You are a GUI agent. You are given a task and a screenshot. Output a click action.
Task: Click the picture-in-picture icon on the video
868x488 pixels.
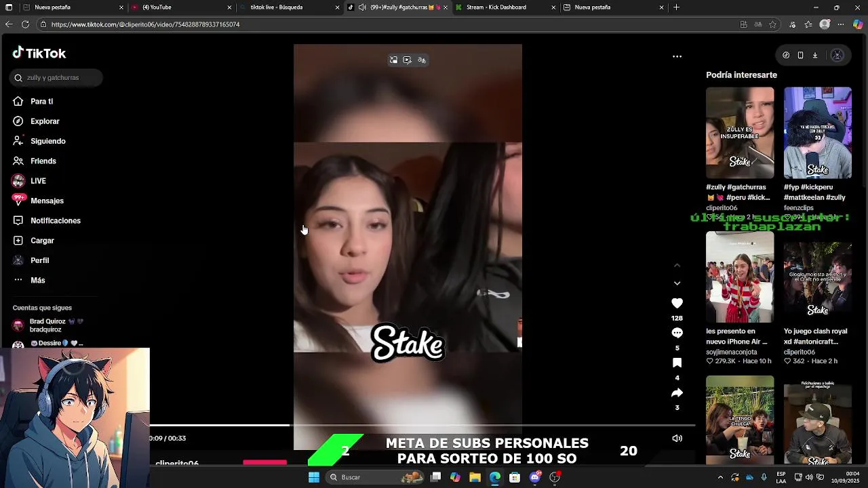[x=393, y=60]
